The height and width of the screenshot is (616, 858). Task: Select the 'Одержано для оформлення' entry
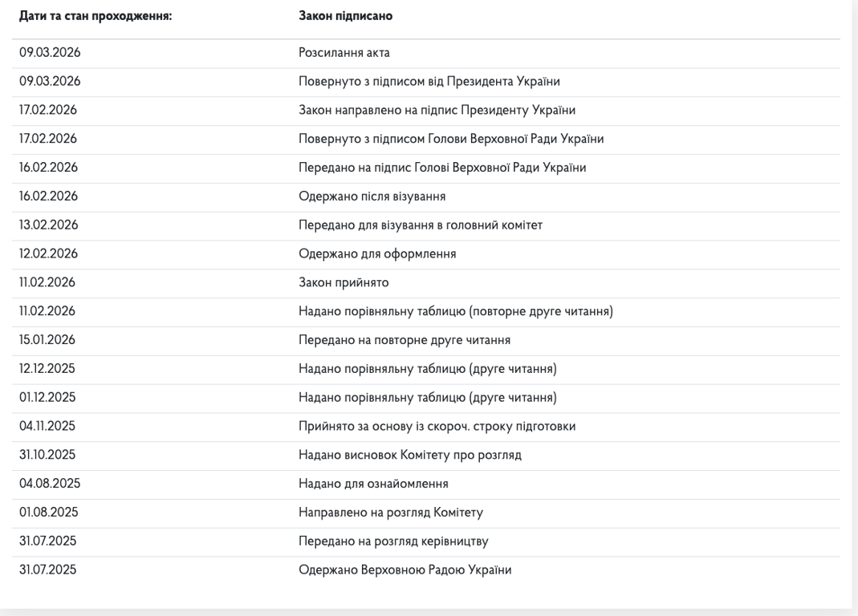pyautogui.click(x=377, y=254)
